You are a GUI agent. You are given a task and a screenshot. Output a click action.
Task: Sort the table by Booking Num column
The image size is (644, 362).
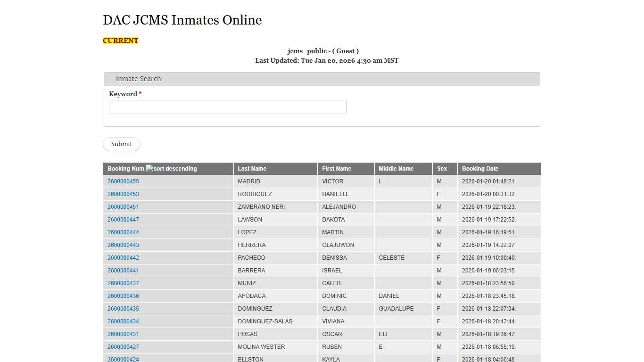(x=125, y=168)
